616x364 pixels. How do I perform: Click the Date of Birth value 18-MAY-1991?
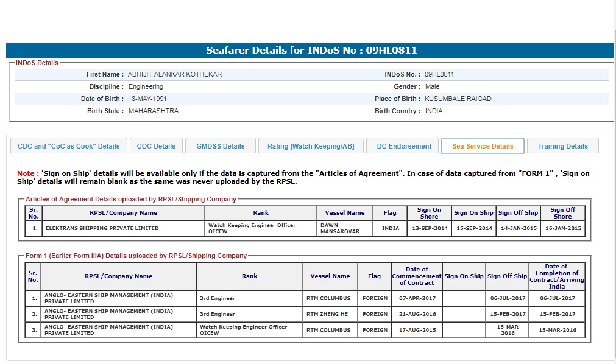click(147, 99)
